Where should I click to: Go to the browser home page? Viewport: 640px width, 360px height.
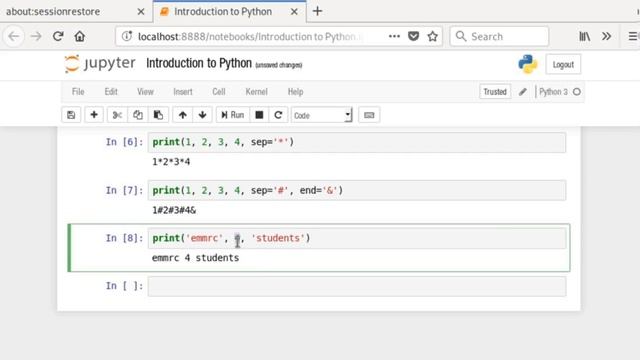(80, 36)
